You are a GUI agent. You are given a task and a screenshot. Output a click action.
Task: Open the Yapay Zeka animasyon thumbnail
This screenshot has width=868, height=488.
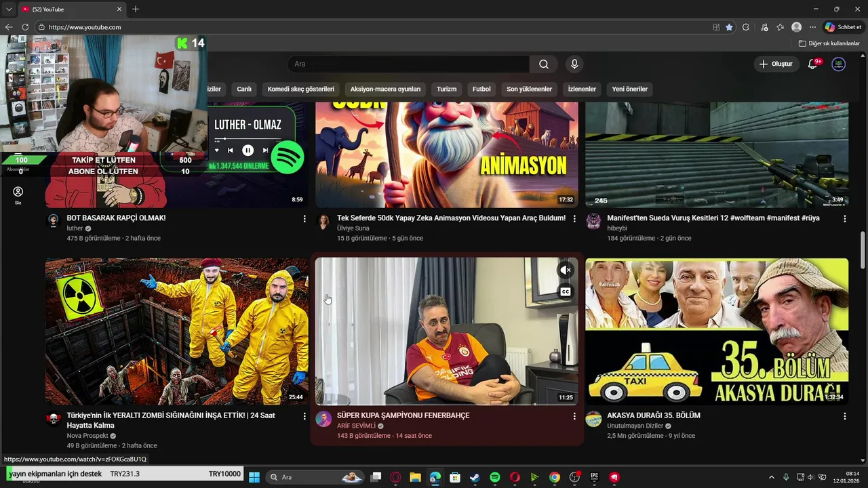click(447, 155)
